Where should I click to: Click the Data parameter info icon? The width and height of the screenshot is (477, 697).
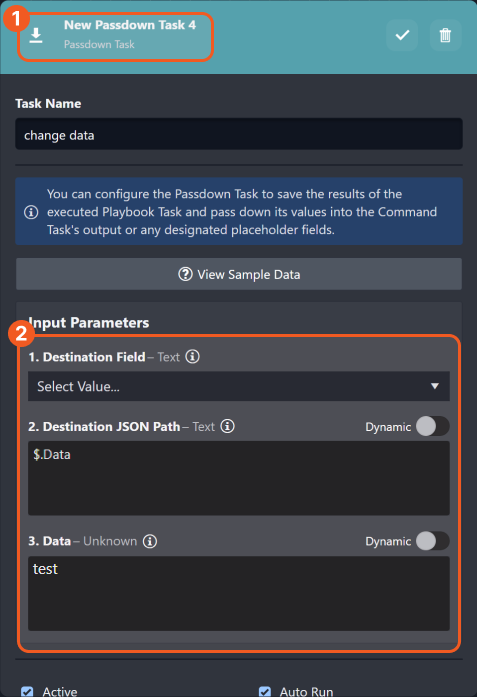(150, 541)
